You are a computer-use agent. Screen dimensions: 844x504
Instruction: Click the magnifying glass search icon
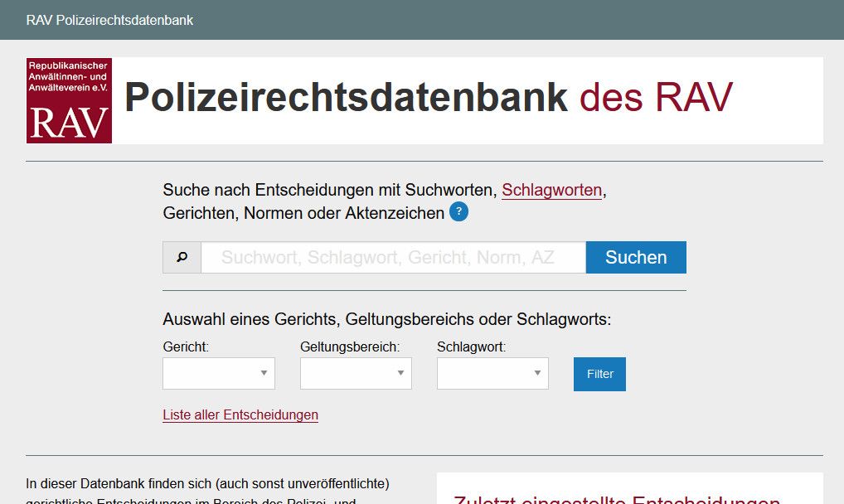click(182, 257)
